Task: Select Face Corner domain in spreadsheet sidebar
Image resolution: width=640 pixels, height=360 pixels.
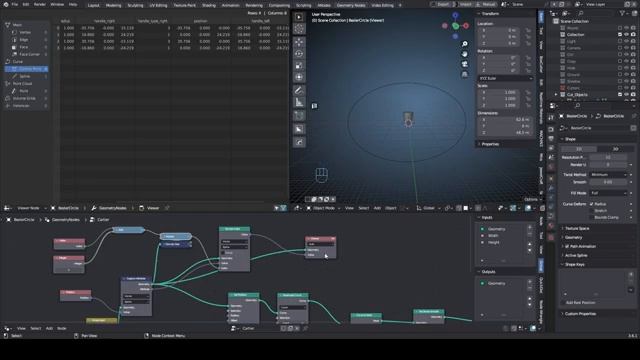Action: [x=29, y=54]
